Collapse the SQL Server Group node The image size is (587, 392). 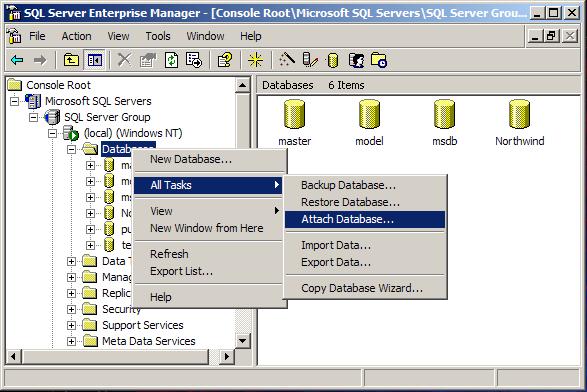click(x=33, y=117)
